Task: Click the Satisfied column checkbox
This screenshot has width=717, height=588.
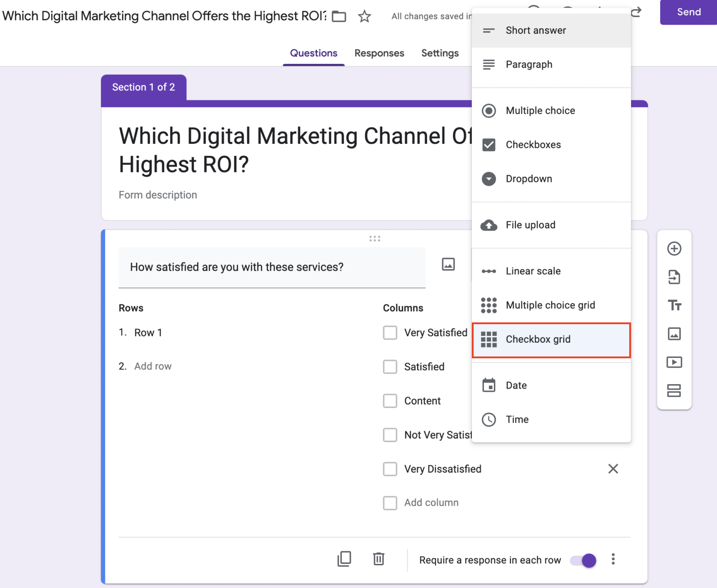Action: pyautogui.click(x=390, y=367)
